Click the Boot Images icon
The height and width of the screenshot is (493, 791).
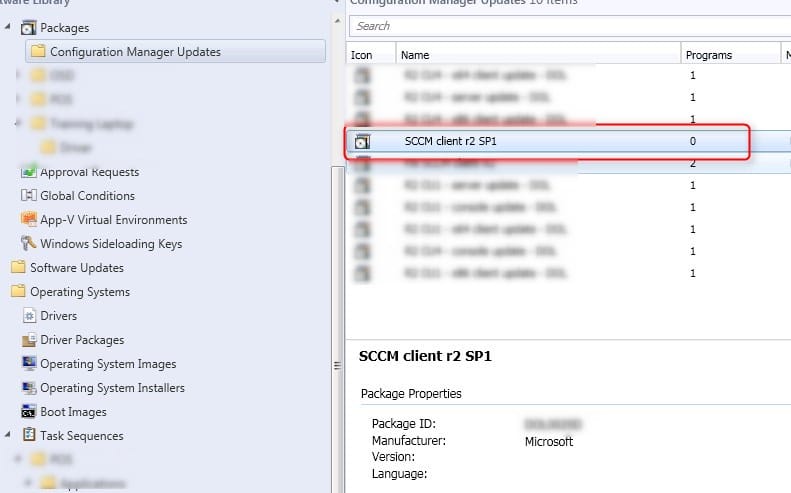coord(29,412)
